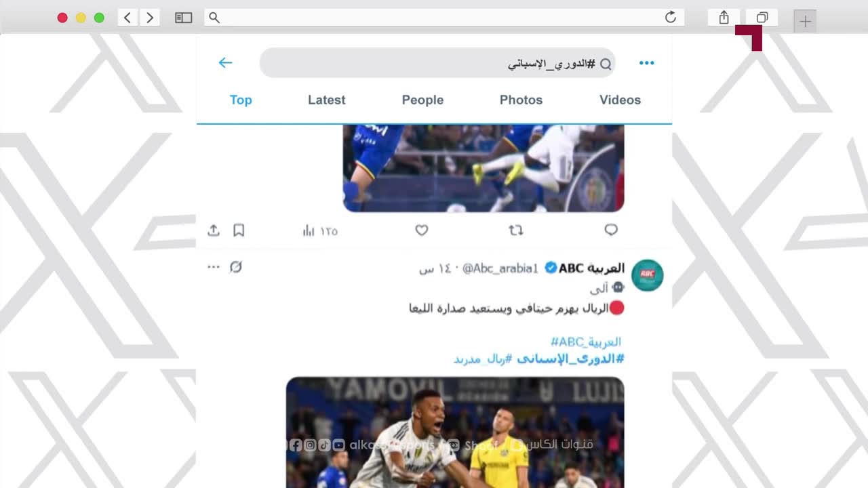868x488 pixels.
Task: Retweet the first tweet
Action: (x=516, y=230)
